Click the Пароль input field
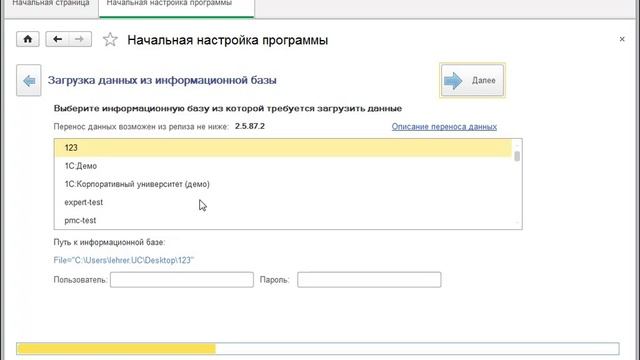Viewport: 640px width, 360px height. tap(369, 280)
